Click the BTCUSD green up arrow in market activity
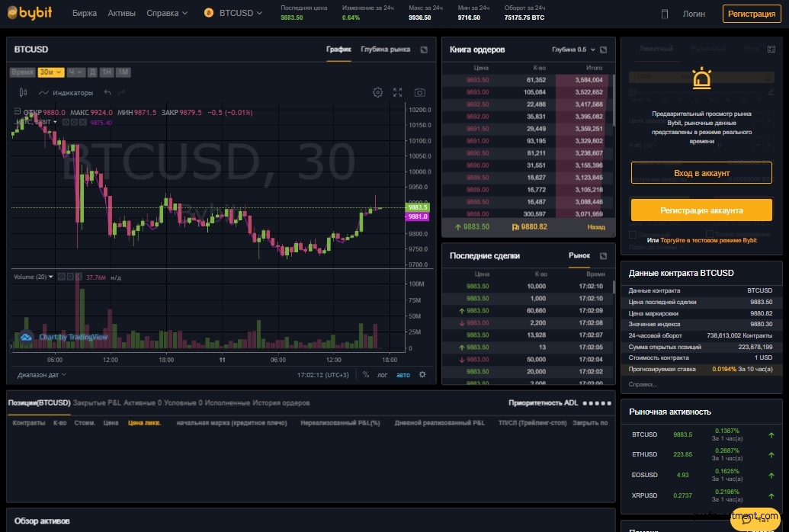This screenshot has height=532, width=789. coord(771,435)
